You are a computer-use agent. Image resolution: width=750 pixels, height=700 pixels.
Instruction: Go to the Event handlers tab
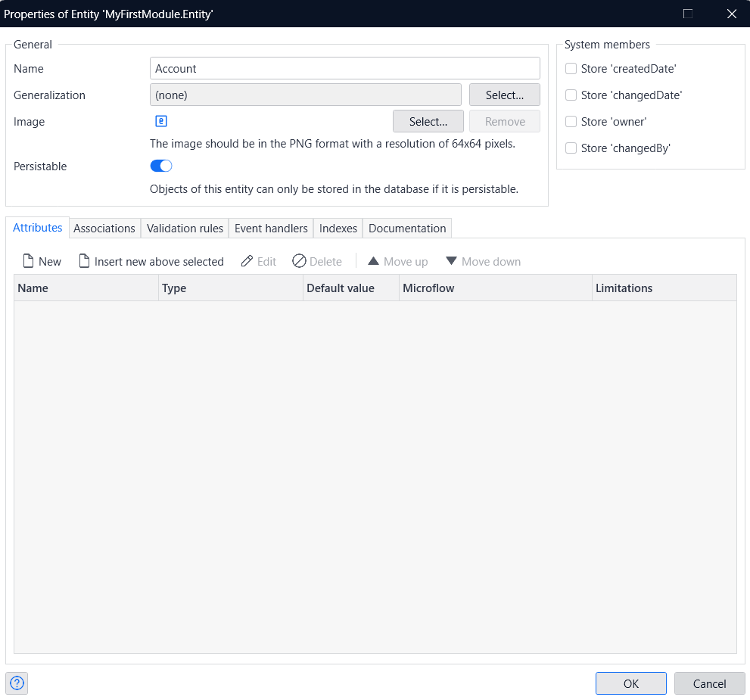click(x=271, y=228)
